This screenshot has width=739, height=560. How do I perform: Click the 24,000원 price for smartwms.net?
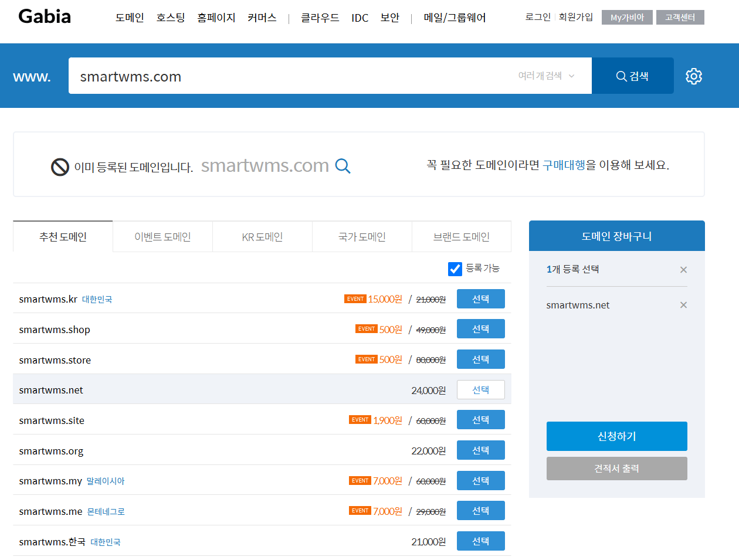(x=429, y=391)
